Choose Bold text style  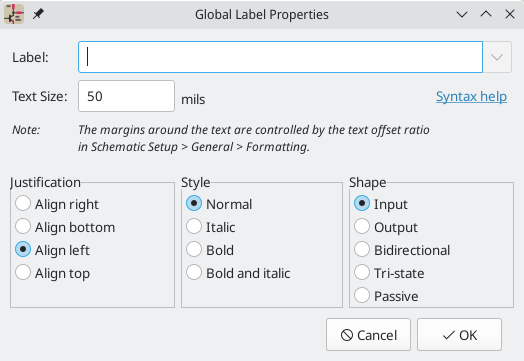pos(210,250)
